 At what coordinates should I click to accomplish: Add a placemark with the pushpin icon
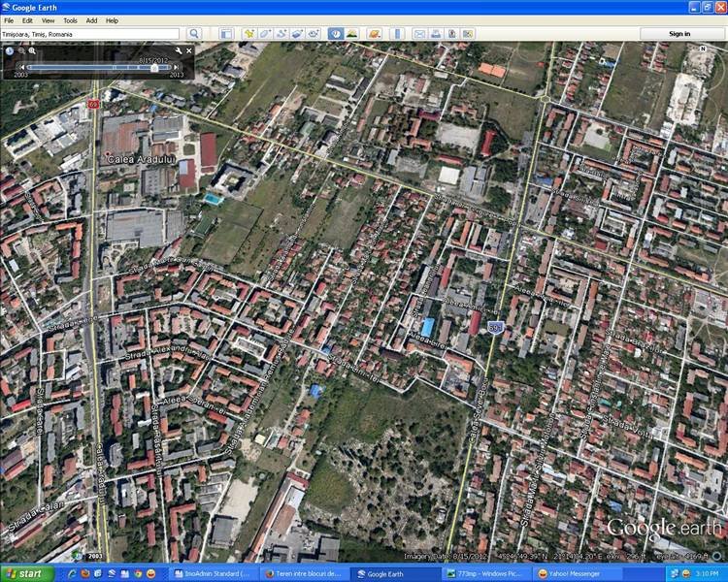(x=249, y=34)
